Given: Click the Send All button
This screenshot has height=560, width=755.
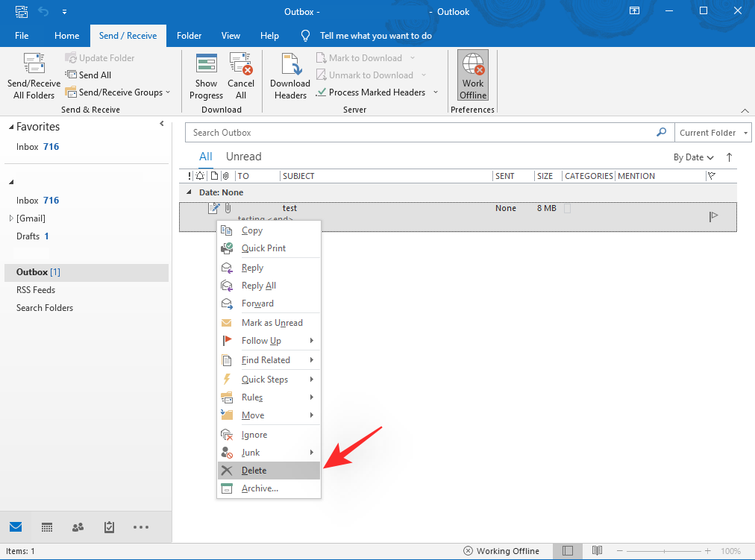Looking at the screenshot, I should click(88, 75).
